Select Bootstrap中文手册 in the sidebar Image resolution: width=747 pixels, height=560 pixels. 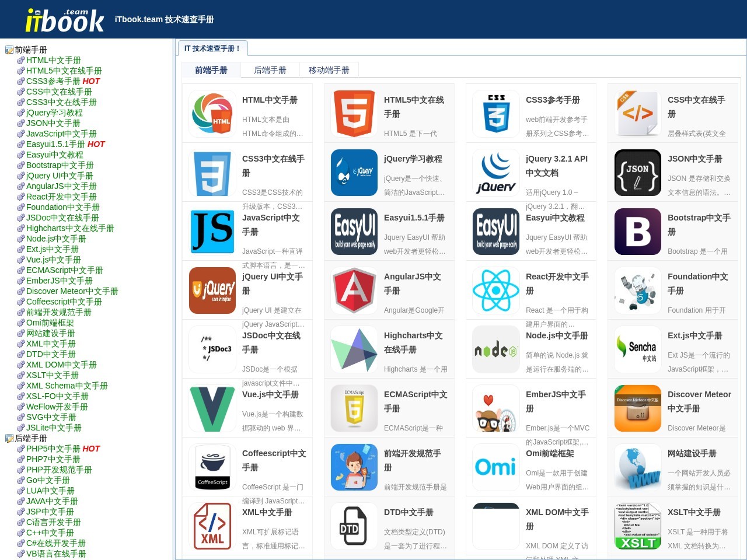60,165
